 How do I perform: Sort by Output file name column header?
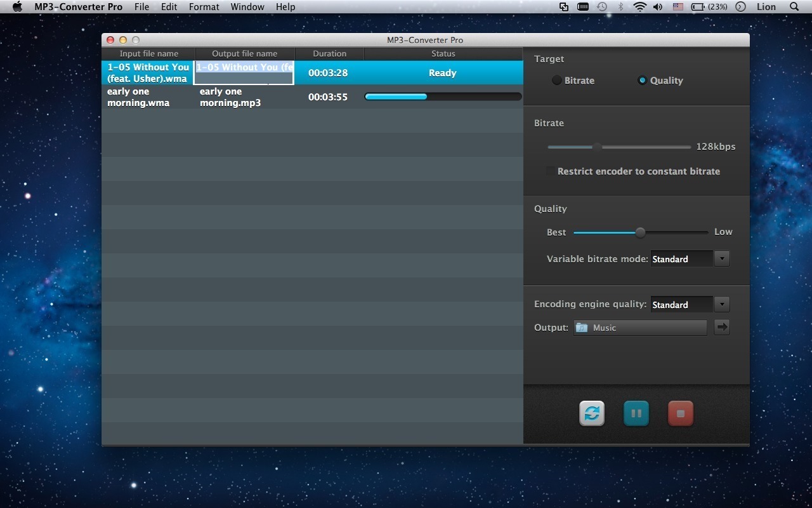tap(245, 54)
